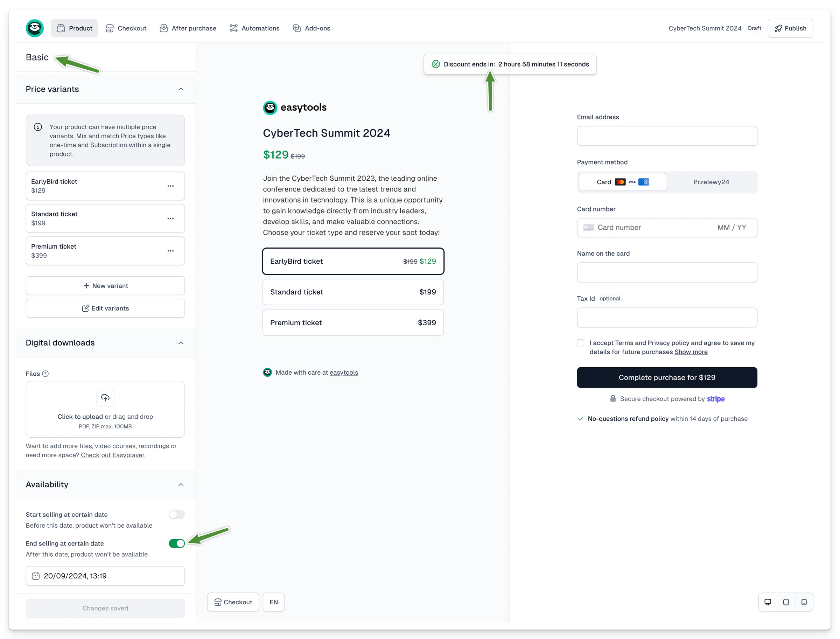Screen dimensions: 840x639
Task: Click the easytools sloth logo in top bar
Action: coord(35,28)
